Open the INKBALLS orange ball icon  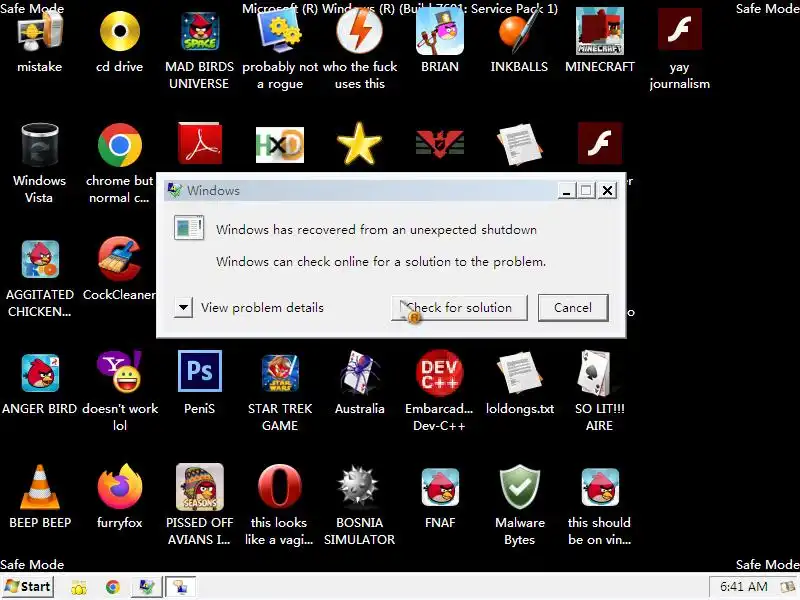click(519, 32)
